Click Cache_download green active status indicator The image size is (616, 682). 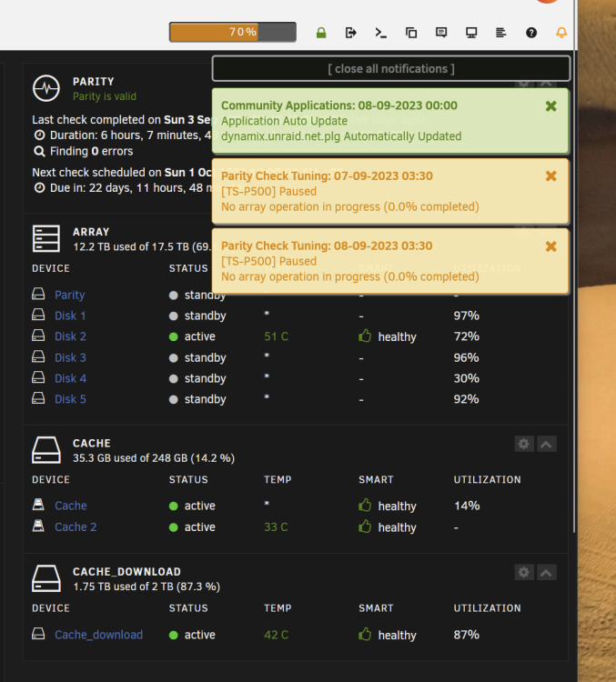coord(173,636)
